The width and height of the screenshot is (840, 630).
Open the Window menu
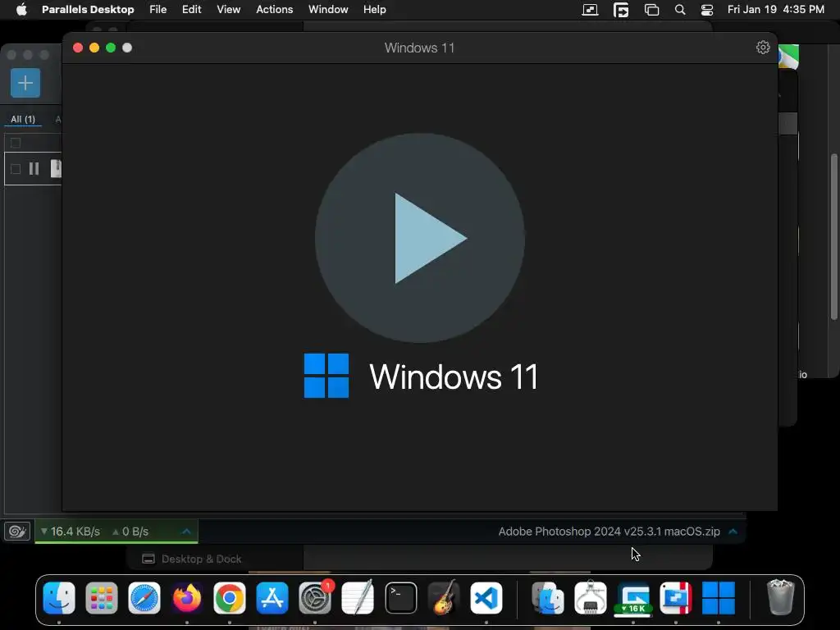pos(328,10)
